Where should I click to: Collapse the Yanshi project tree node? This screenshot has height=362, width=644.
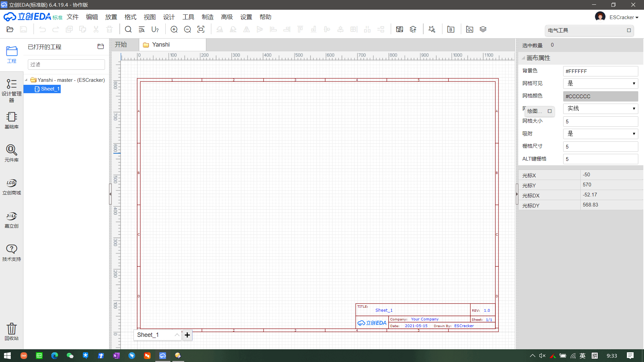click(x=26, y=80)
